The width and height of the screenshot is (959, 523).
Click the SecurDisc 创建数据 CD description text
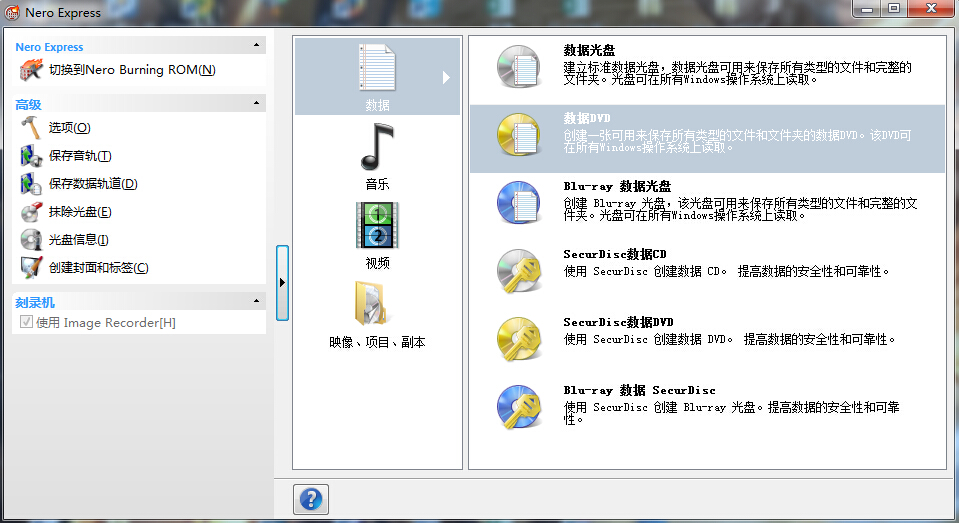click(727, 271)
